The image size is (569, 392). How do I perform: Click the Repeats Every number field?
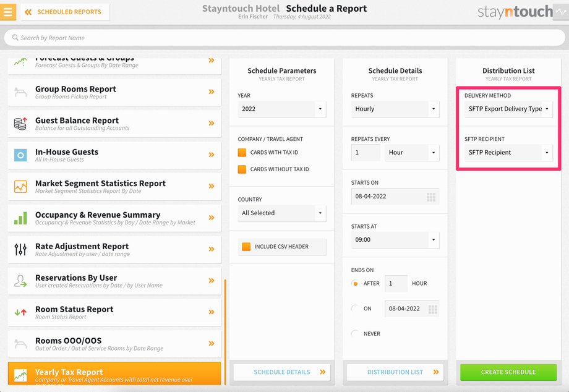366,153
